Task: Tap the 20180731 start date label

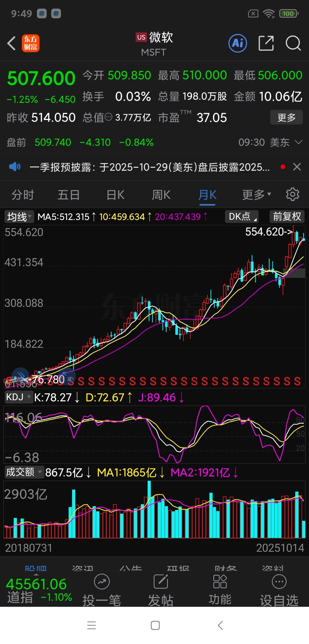Action: pos(29,548)
